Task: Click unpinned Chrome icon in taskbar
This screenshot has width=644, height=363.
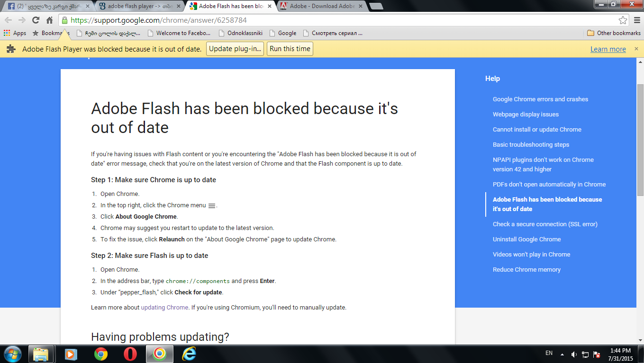Action: click(100, 354)
